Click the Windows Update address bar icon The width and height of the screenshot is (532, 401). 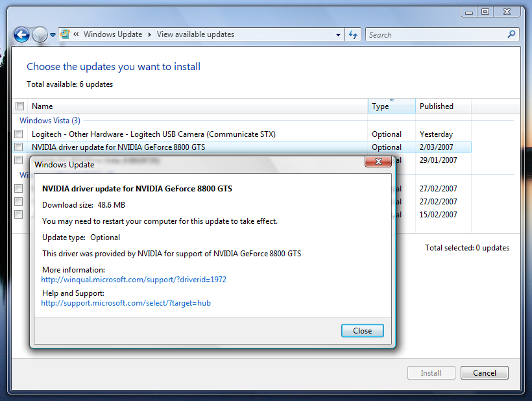65,34
